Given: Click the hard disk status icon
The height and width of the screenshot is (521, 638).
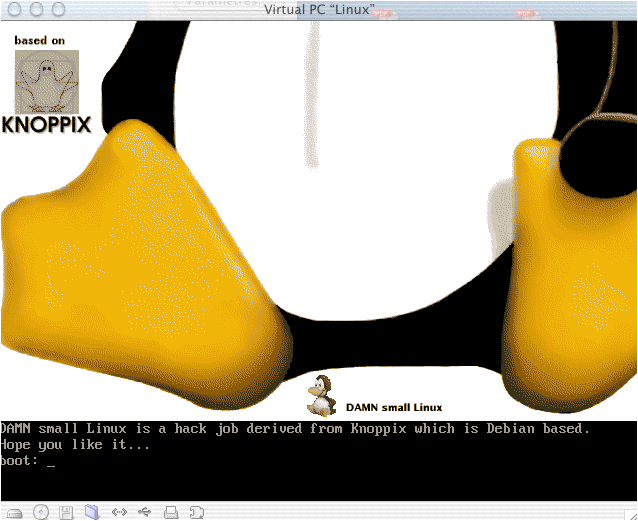Looking at the screenshot, I should coord(14,513).
